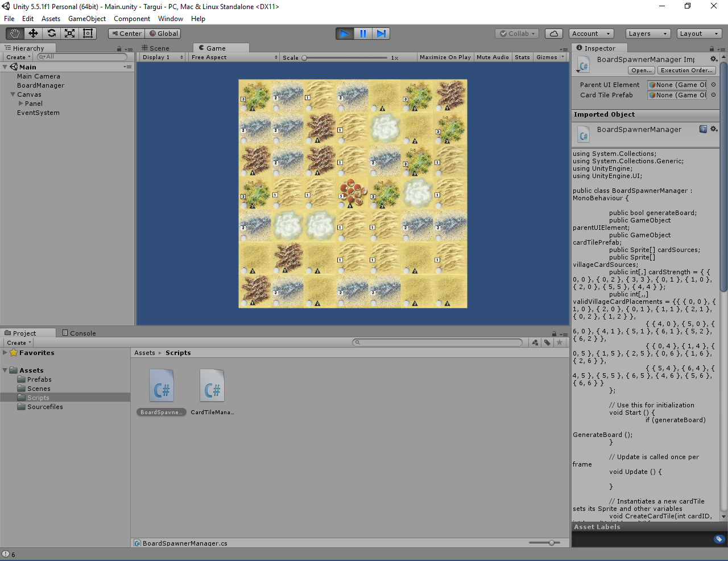Open the Free Aspect dropdown
Screen dimensions: 728x561
coord(234,57)
